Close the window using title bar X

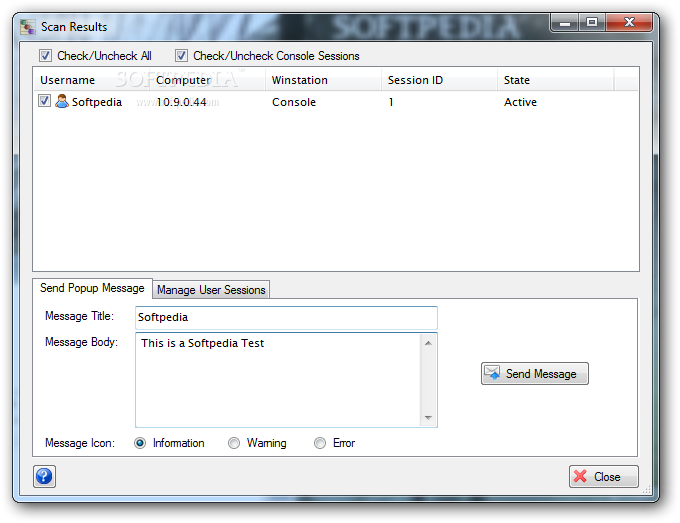(629, 23)
